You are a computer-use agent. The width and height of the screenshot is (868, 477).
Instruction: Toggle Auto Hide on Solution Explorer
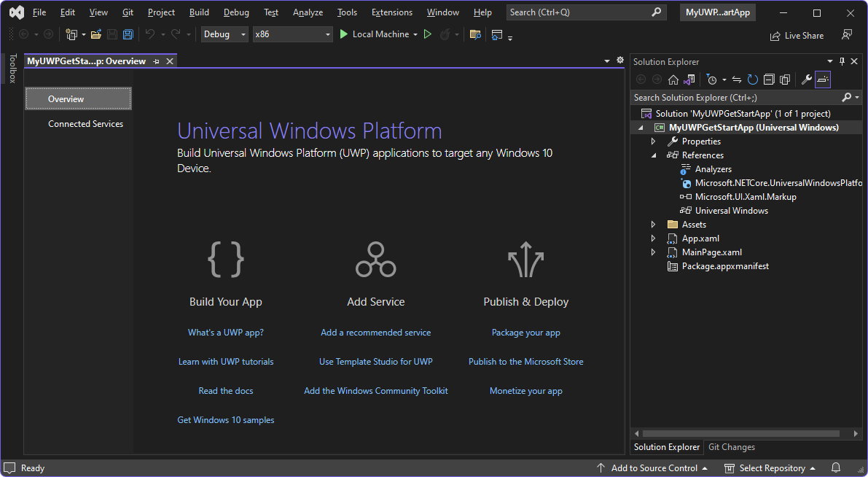[842, 61]
